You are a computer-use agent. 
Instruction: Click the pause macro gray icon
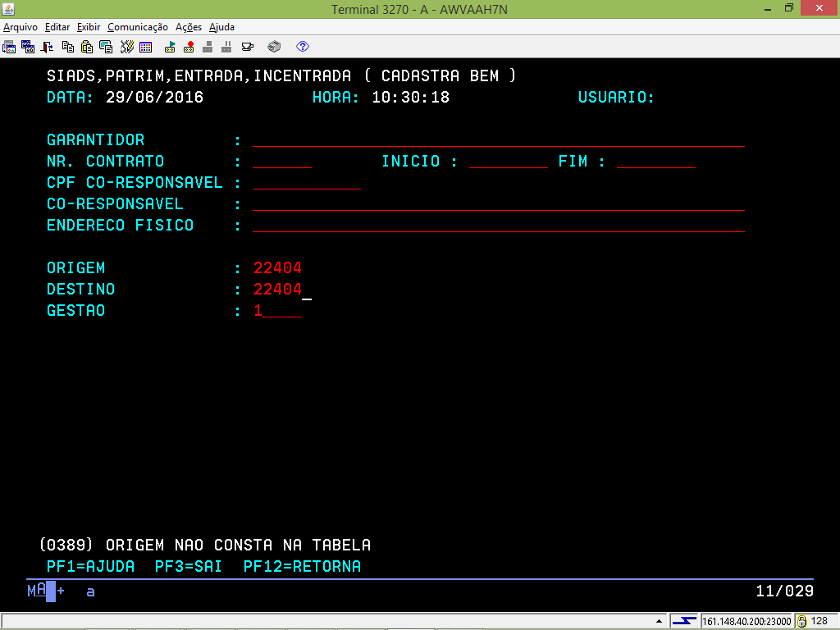click(x=226, y=47)
